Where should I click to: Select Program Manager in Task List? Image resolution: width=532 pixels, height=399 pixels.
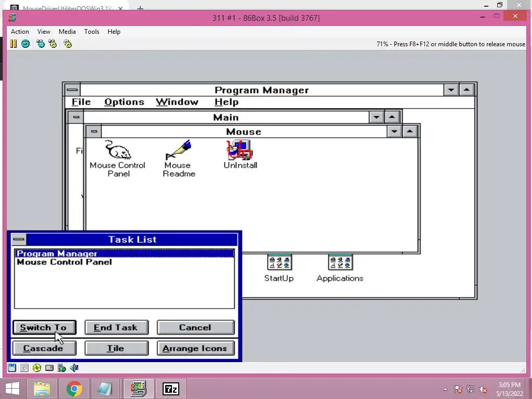coord(125,254)
